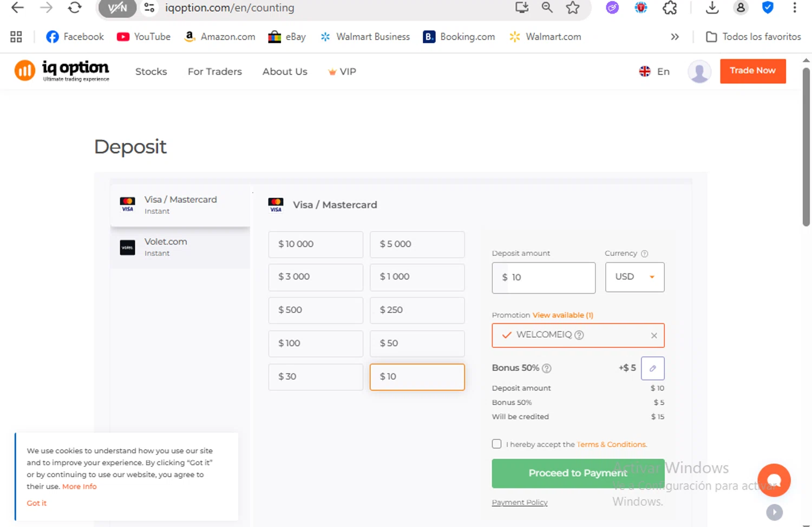Screen dimensions: 812x527
Task: Click the View available (1) promotions link
Action: [563, 315]
